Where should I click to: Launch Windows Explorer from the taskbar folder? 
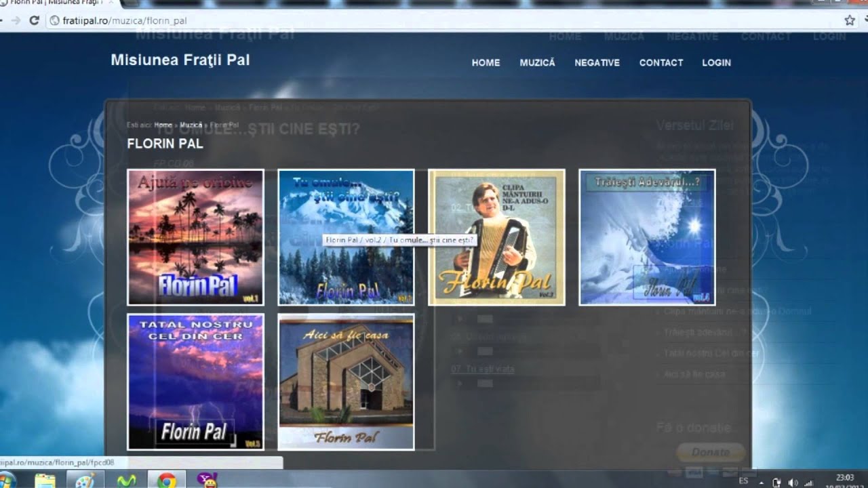[x=45, y=480]
